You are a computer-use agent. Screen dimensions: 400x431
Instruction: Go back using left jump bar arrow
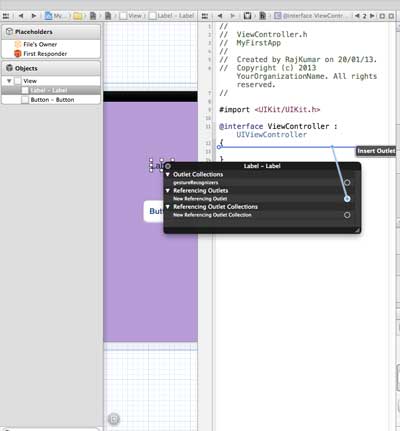[21, 16]
